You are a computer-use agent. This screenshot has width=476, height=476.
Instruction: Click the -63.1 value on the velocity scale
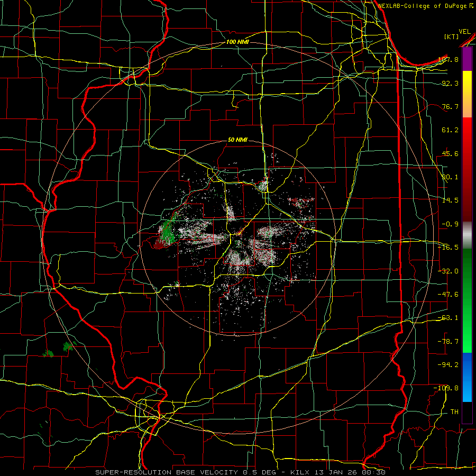pyautogui.click(x=448, y=318)
